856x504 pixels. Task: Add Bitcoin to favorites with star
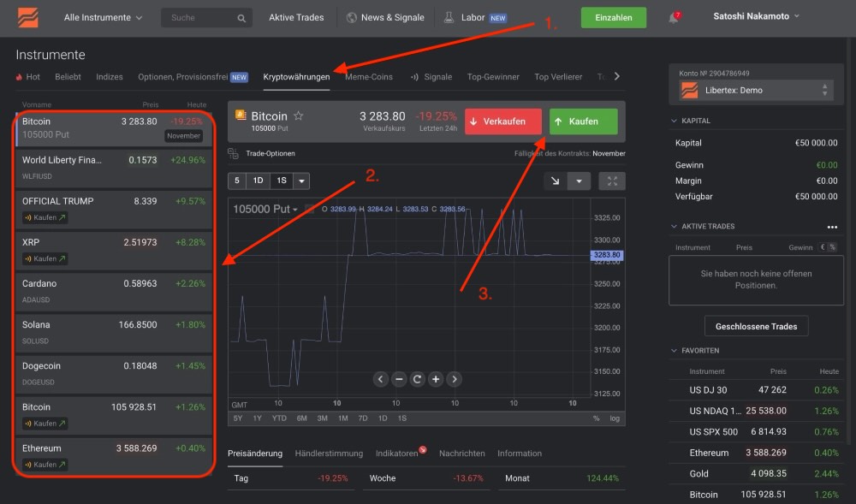pos(299,116)
